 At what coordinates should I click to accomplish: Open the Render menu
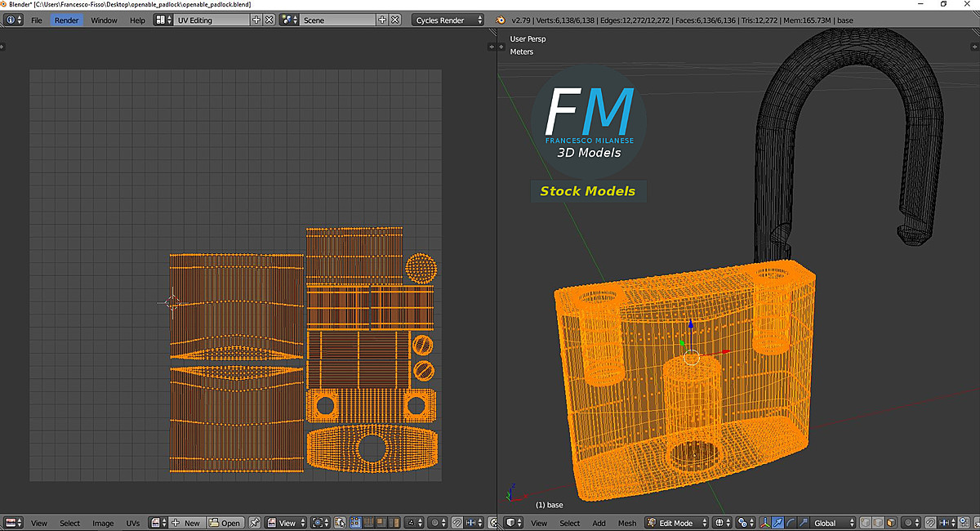pyautogui.click(x=66, y=20)
